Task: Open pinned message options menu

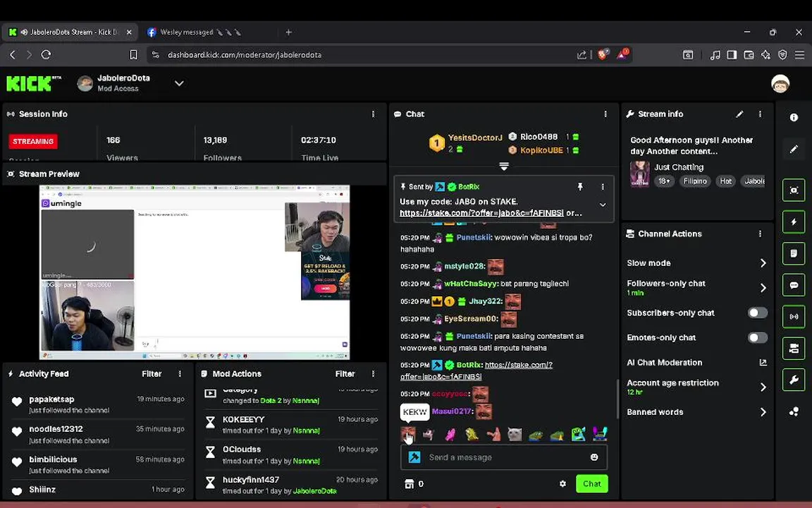Action: [x=602, y=186]
